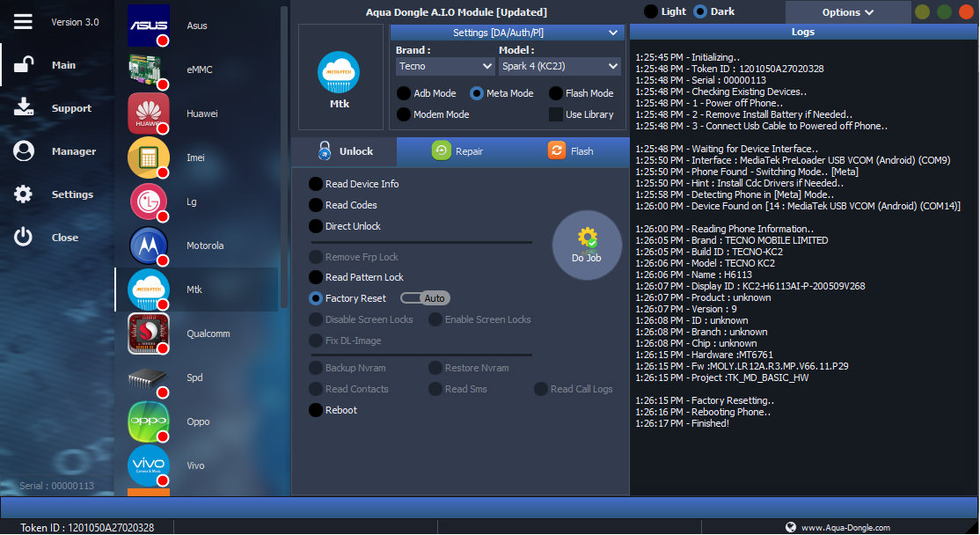Open the hamburger menu icon
Screen dimensions: 980x535
(x=23, y=22)
